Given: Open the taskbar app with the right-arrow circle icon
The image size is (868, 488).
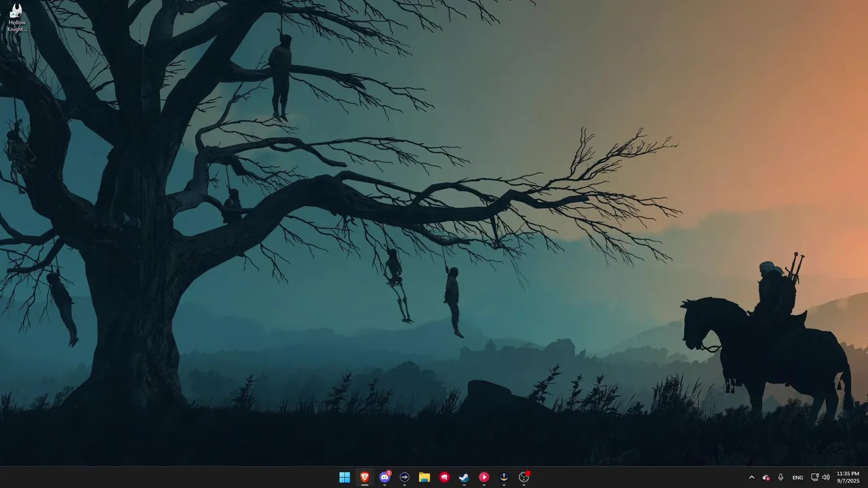Looking at the screenshot, I should pos(405,477).
